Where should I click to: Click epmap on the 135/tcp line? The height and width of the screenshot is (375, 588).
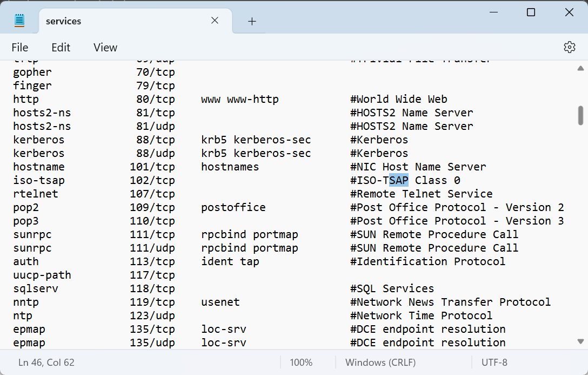coord(29,329)
